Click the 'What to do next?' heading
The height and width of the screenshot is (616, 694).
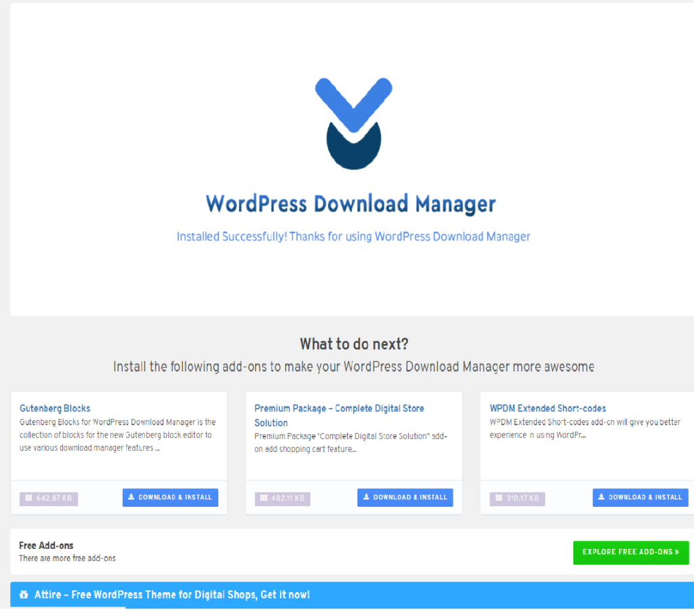[354, 344]
